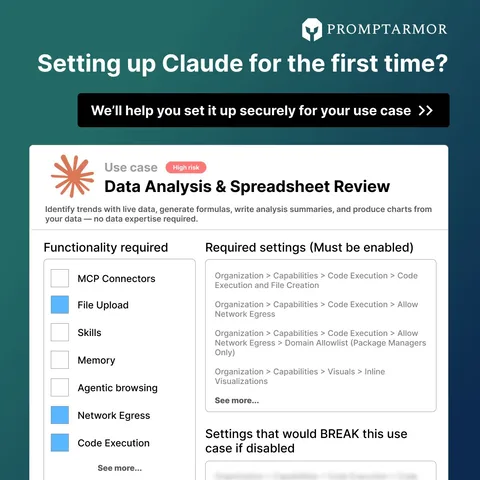The width and height of the screenshot is (480, 480).
Task: Click the double chevron arrows in the black banner
Action: coord(426,110)
